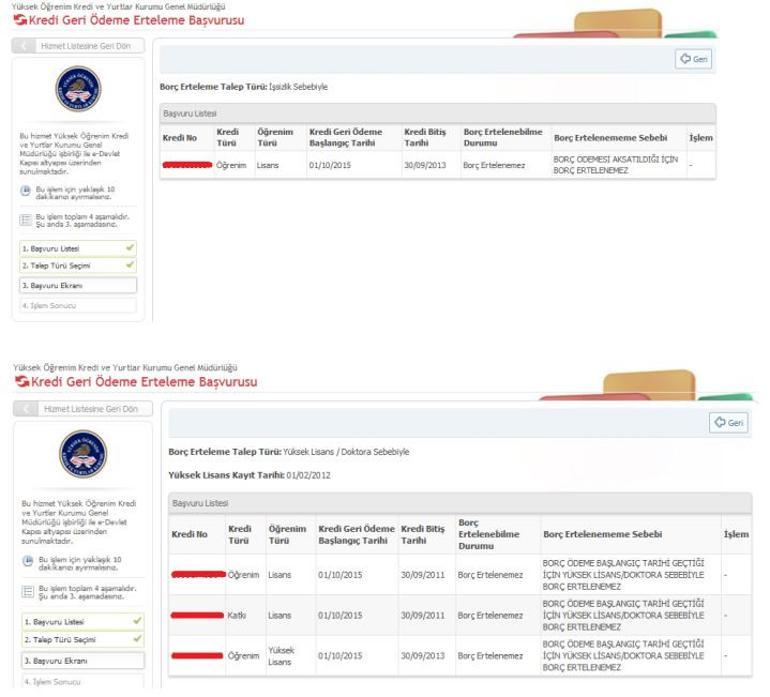Screen dimensions: 770x697
Task: Click the Kredi No column header in the Yüksek Lisans table
Action: 189,535
